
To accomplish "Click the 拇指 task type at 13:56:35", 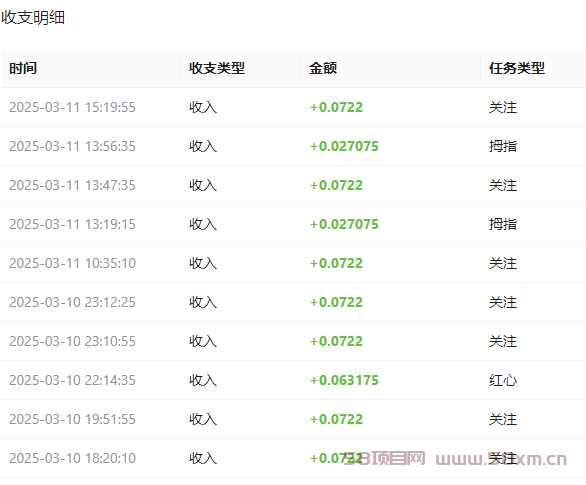I will point(503,146).
